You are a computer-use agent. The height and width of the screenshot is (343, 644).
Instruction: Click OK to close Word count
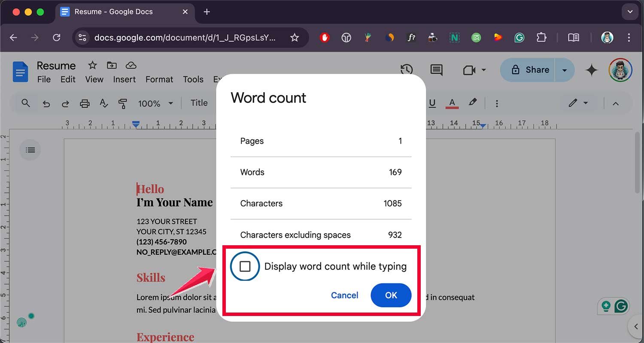(x=391, y=295)
